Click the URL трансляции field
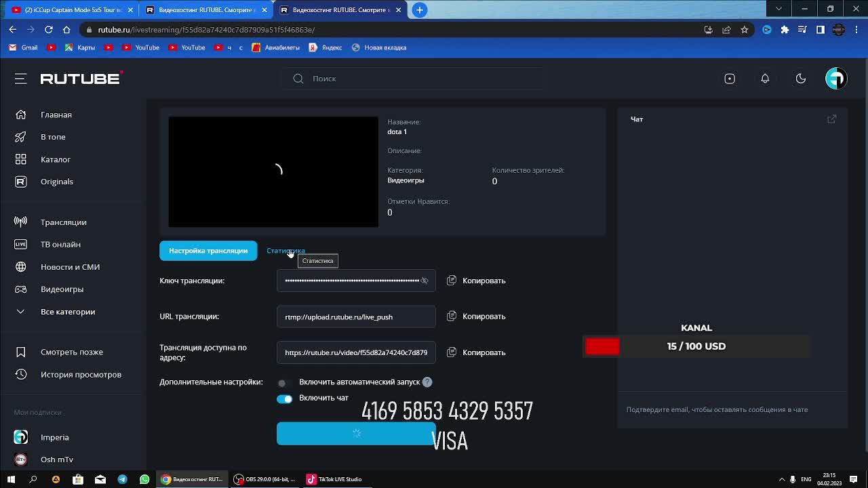 click(x=356, y=317)
